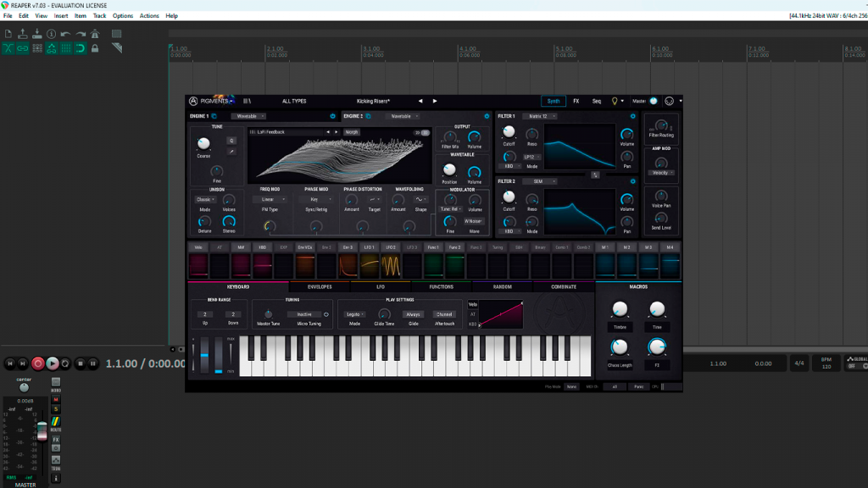Open the Velocity amp mod dropdown
The image size is (868, 488).
(x=661, y=173)
